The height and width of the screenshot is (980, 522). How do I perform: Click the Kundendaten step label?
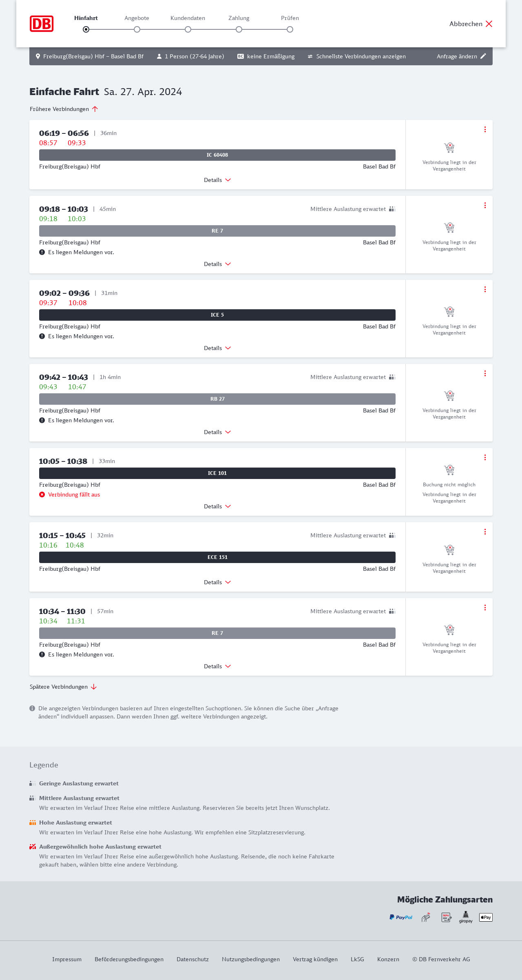point(188,18)
